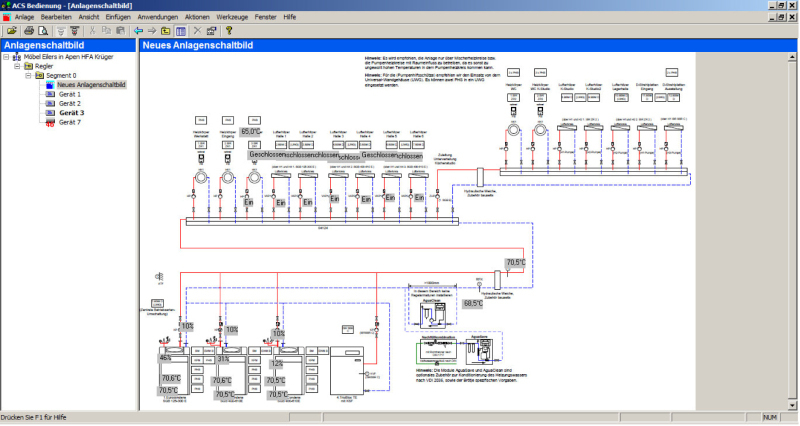The image size is (800, 426).
Task: Select Gerät 3 in the tree
Action: click(71, 113)
